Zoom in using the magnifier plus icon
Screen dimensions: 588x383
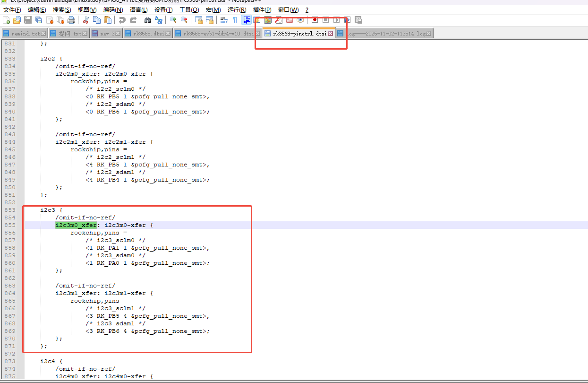(173, 20)
